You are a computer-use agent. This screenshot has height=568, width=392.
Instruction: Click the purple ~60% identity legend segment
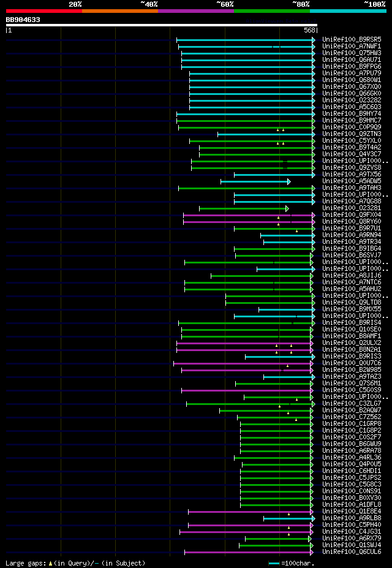click(196, 11)
